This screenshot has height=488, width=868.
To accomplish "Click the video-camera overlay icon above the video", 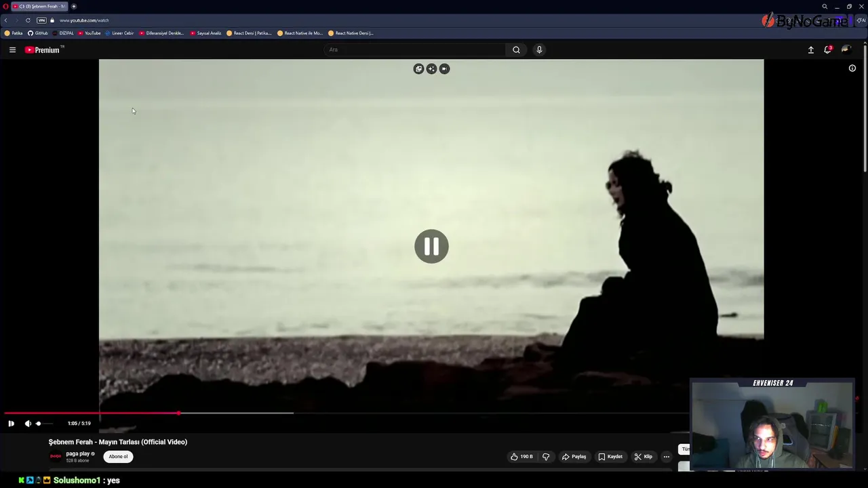I will pyautogui.click(x=444, y=68).
